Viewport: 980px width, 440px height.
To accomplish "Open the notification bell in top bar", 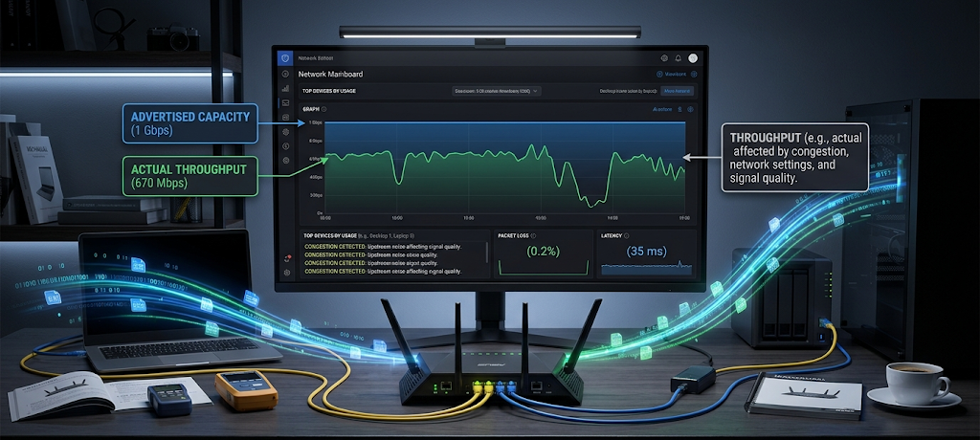I will point(679,58).
